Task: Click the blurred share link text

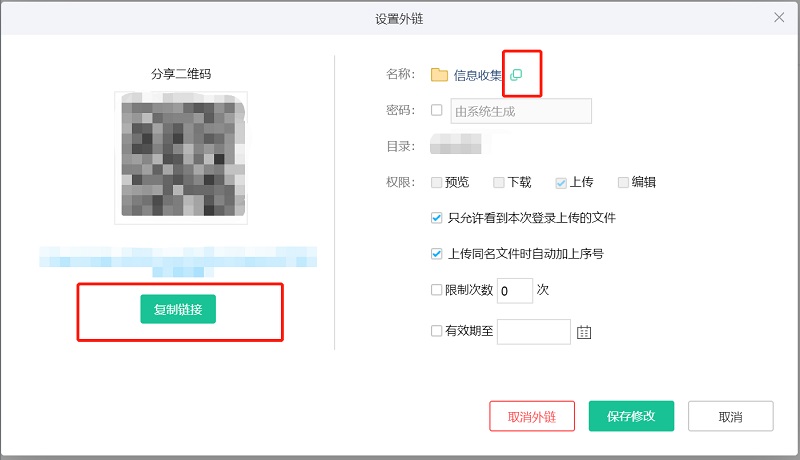Action: tap(178, 261)
